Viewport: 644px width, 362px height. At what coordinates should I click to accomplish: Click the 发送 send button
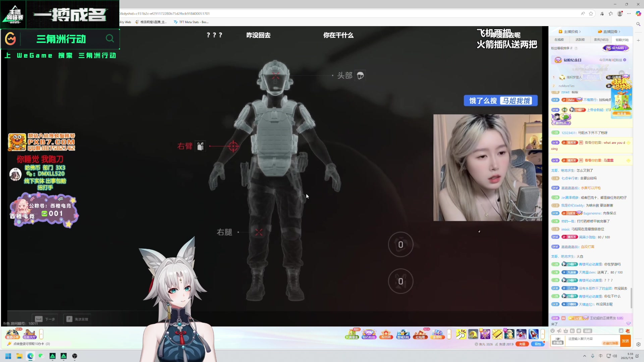click(626, 341)
